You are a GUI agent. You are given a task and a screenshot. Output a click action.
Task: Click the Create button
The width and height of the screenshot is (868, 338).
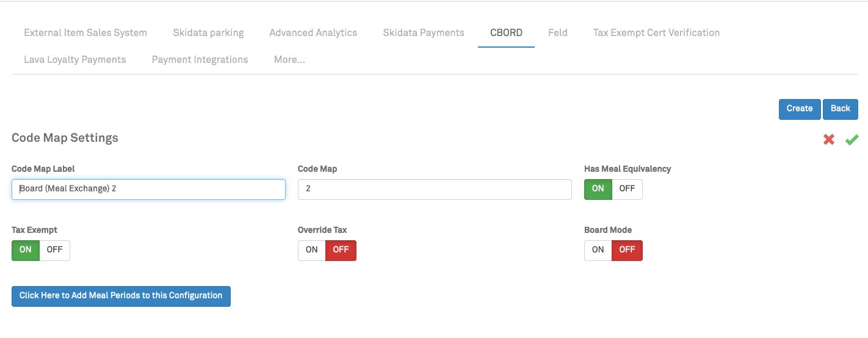point(799,109)
